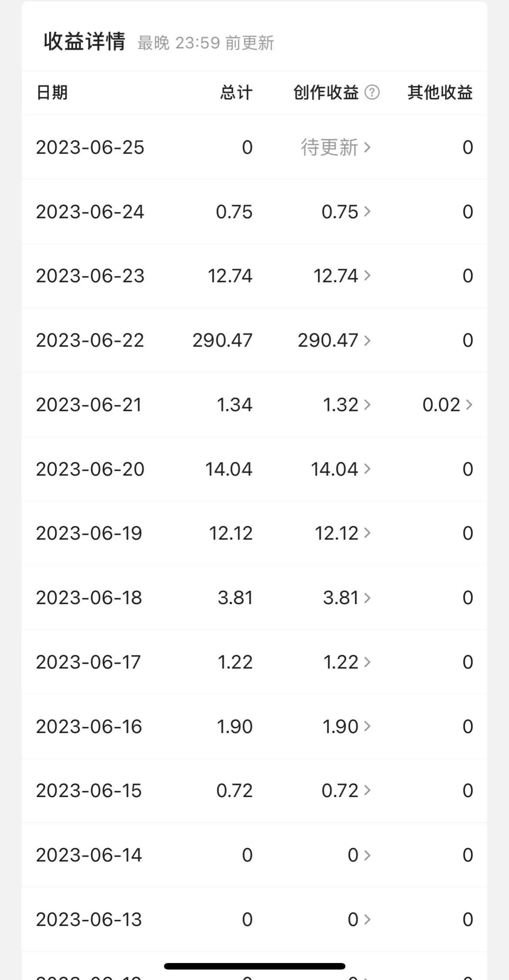
Task: Click the 创作收益 help question-mark icon
Action: coord(372,92)
